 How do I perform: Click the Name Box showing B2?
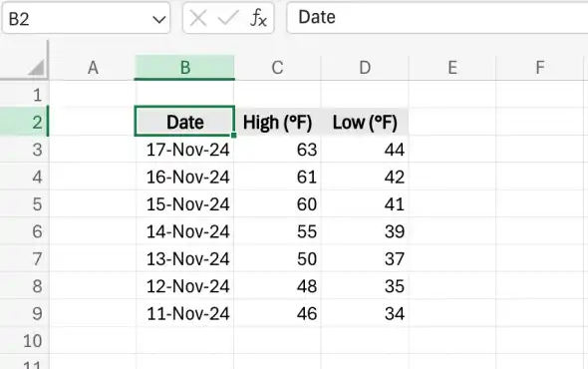coord(86,18)
